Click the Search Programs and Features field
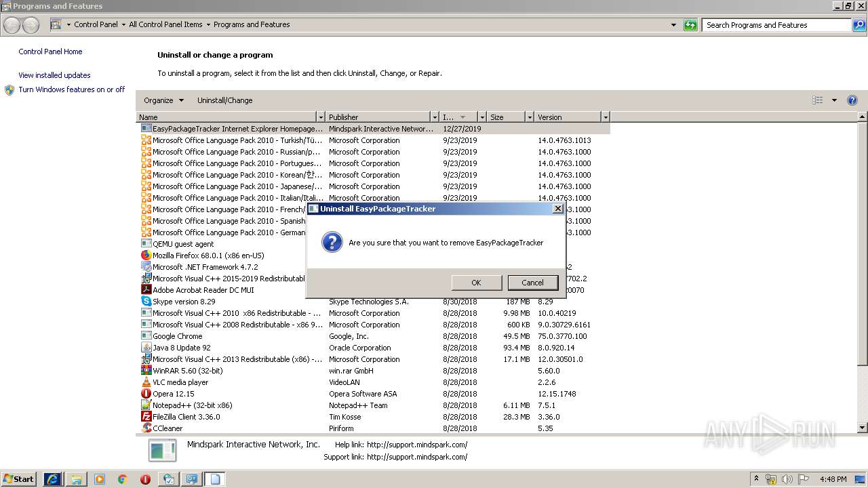Image resolution: width=868 pixels, height=488 pixels. click(x=777, y=25)
